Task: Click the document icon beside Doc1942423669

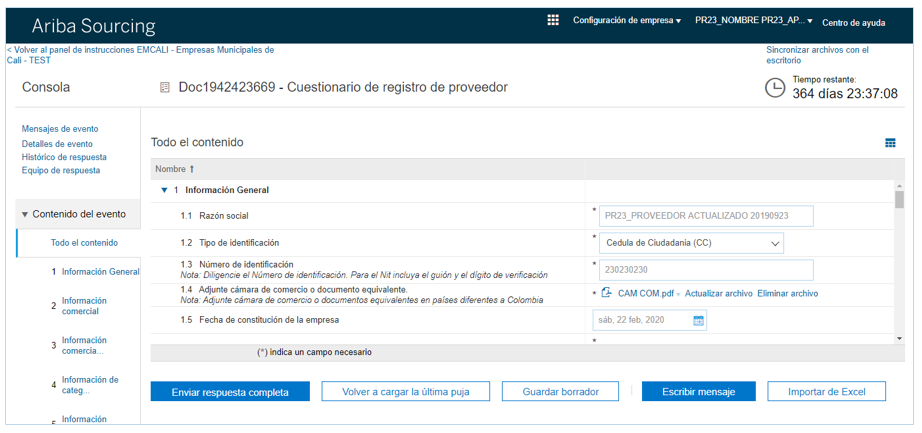Action: click(x=165, y=88)
